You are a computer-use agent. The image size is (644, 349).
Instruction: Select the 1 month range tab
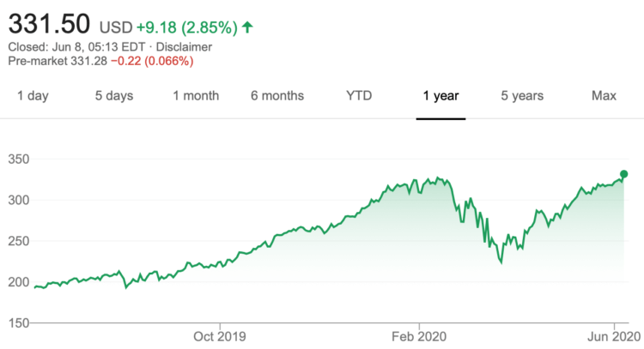pyautogui.click(x=196, y=95)
